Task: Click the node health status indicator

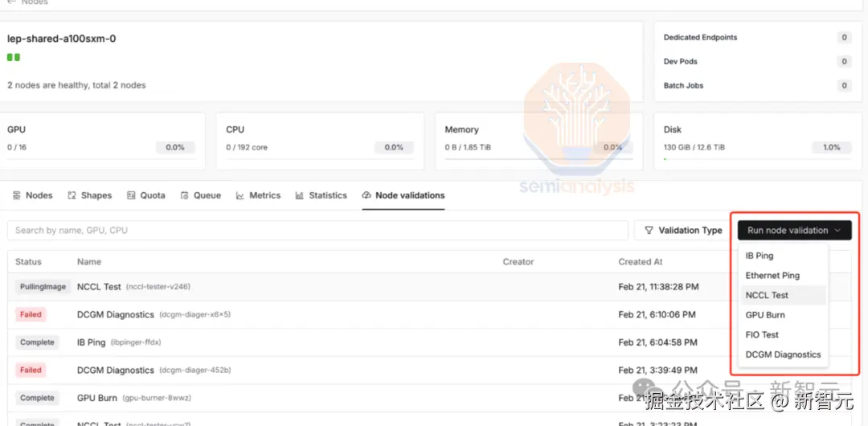Action: click(x=14, y=58)
